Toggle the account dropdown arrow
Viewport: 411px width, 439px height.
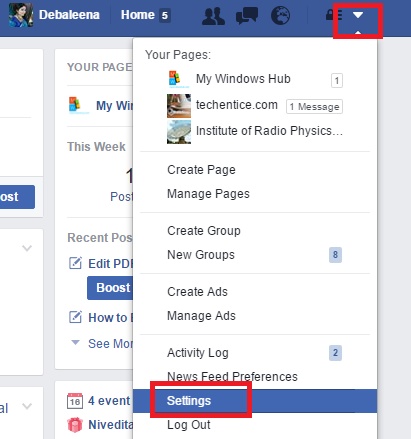point(358,15)
